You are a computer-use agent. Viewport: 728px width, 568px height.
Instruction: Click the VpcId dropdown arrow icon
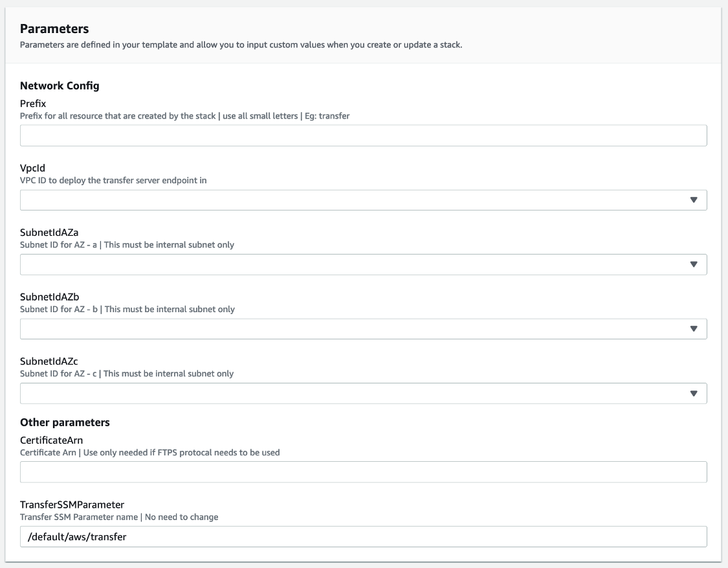click(694, 199)
